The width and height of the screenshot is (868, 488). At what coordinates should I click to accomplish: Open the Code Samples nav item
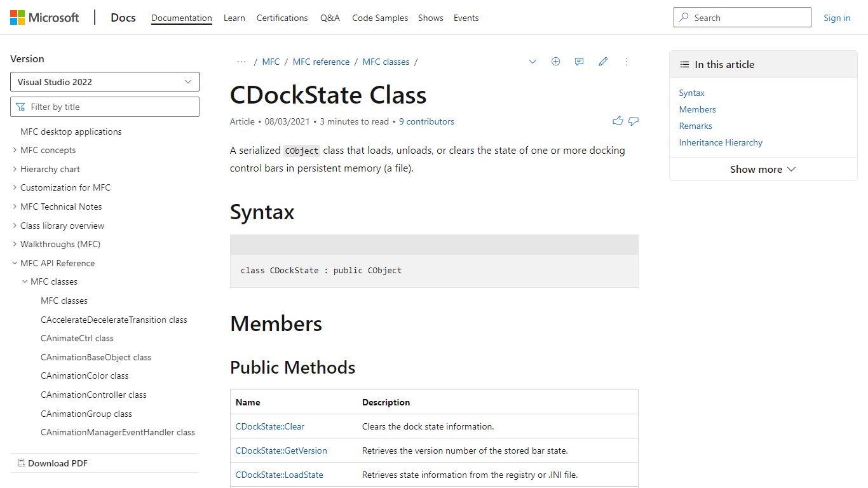tap(380, 18)
